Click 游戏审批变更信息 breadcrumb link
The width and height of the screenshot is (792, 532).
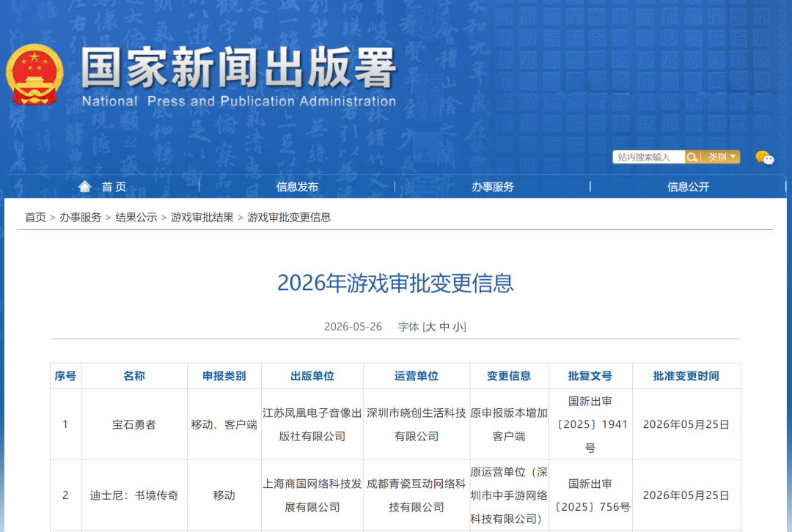tap(289, 218)
